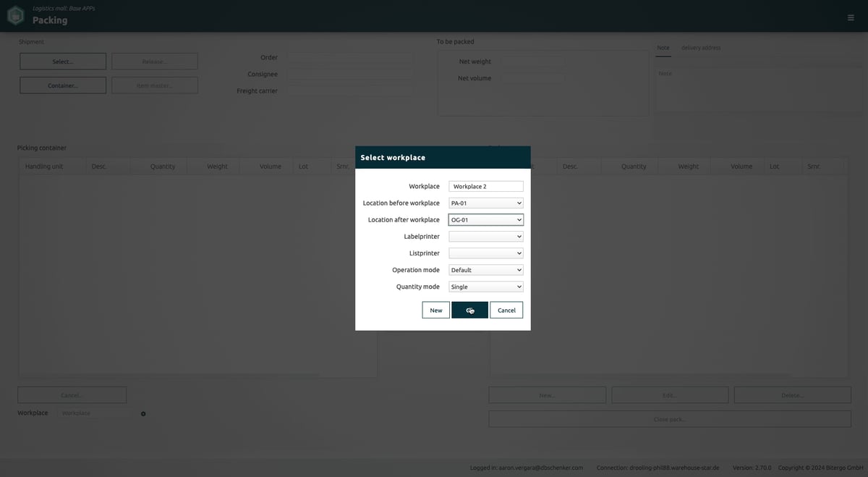Click the Net volume field
Viewport: 868px width, 477px height.
tap(532, 78)
